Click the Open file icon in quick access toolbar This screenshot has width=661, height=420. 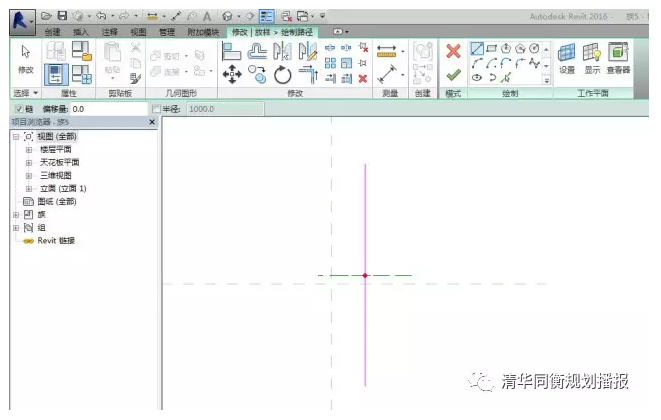pyautogui.click(x=46, y=16)
